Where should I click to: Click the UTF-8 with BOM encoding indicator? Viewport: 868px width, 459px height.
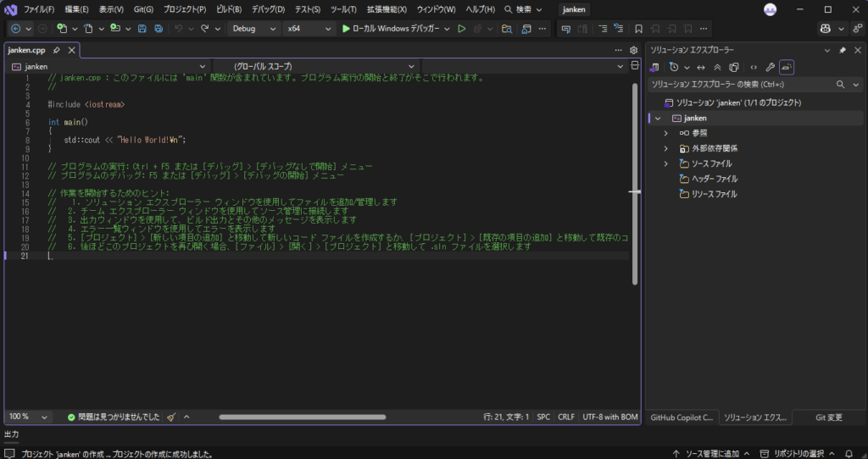point(610,417)
